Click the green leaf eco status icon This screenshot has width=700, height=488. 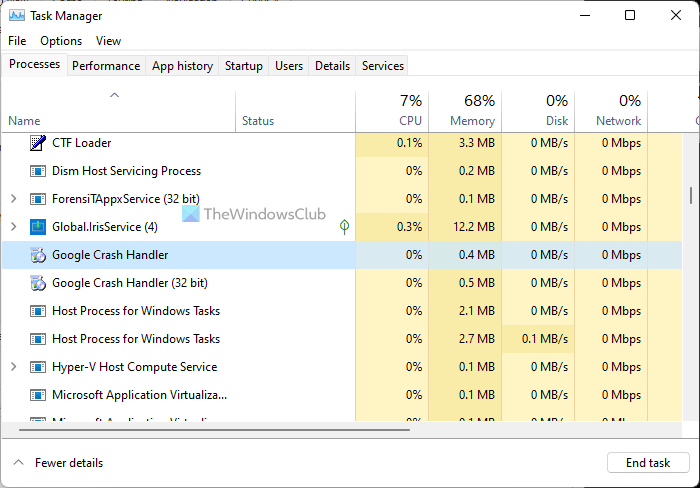[x=345, y=227]
